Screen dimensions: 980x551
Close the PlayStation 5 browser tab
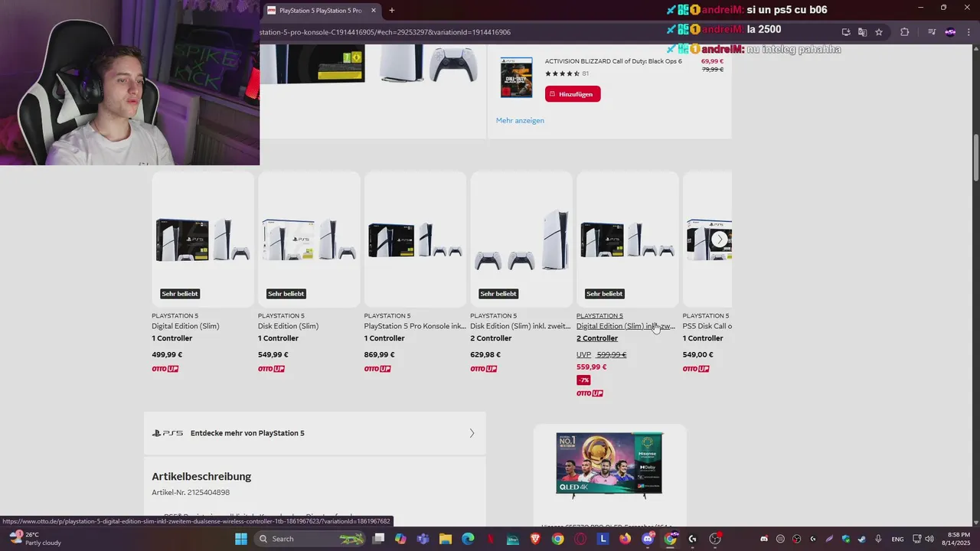374,11
